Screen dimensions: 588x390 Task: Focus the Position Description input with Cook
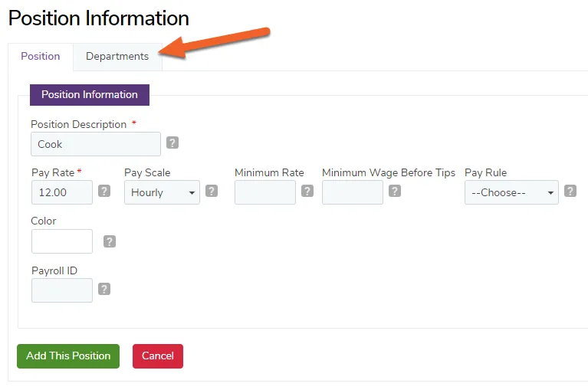tap(96, 144)
